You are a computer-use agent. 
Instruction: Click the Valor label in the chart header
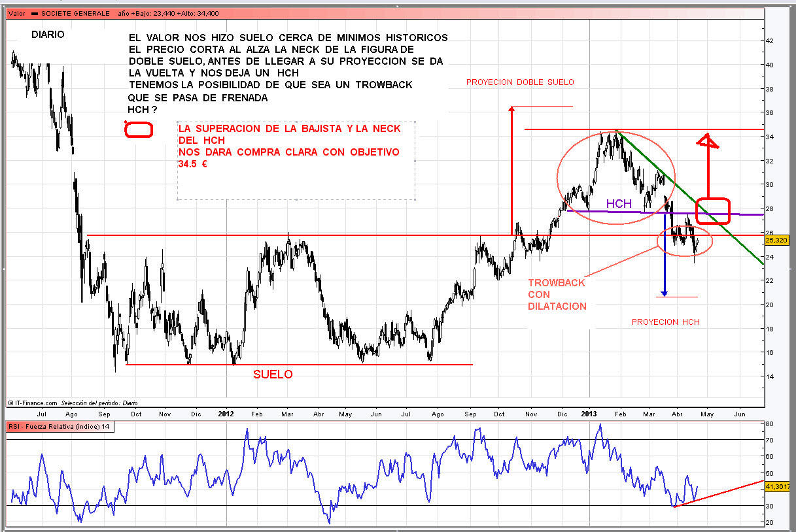click(x=16, y=13)
